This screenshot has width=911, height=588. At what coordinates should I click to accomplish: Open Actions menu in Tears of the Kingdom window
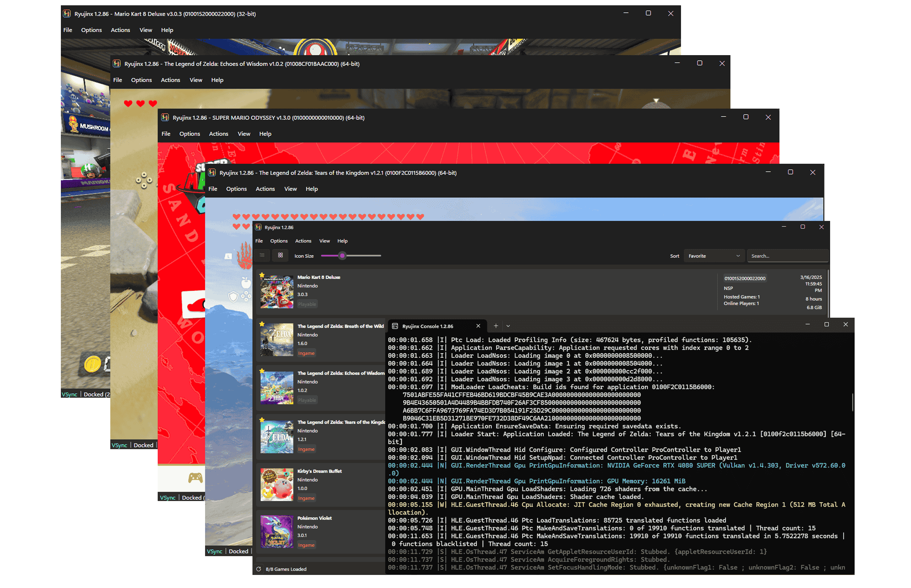(265, 189)
